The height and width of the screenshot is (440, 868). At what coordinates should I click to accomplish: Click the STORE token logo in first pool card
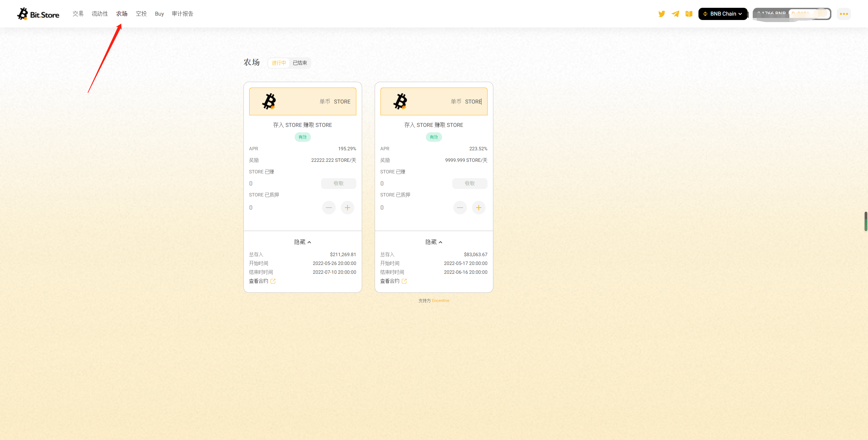269,101
